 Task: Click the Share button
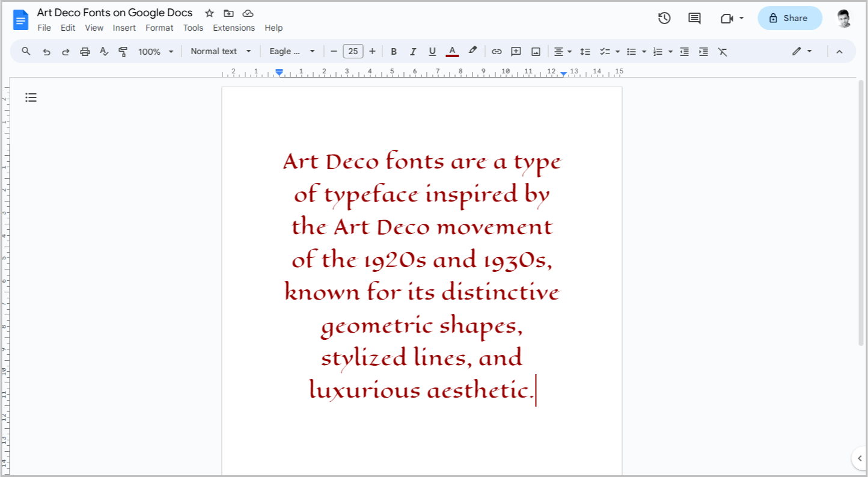790,18
